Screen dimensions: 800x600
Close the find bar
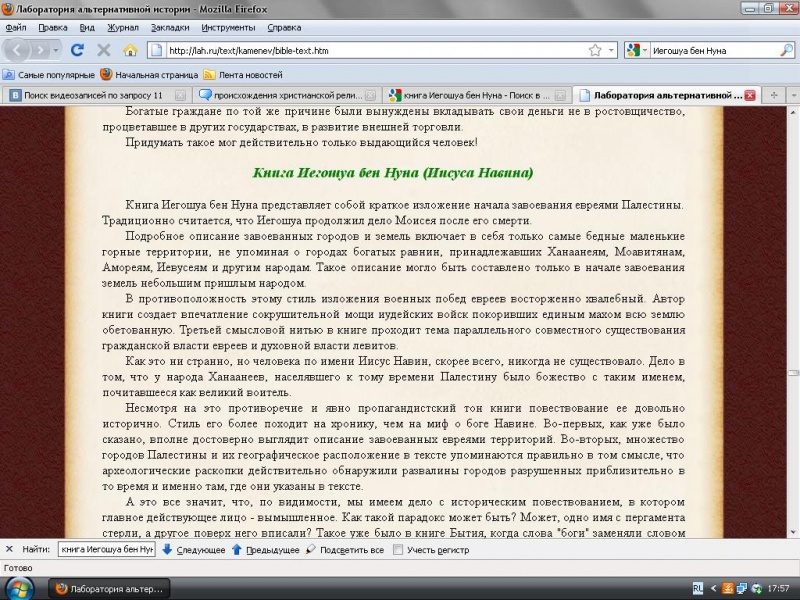pyautogui.click(x=9, y=549)
